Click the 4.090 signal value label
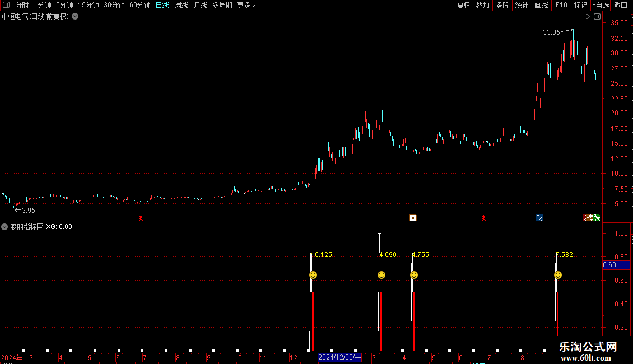 coord(388,255)
